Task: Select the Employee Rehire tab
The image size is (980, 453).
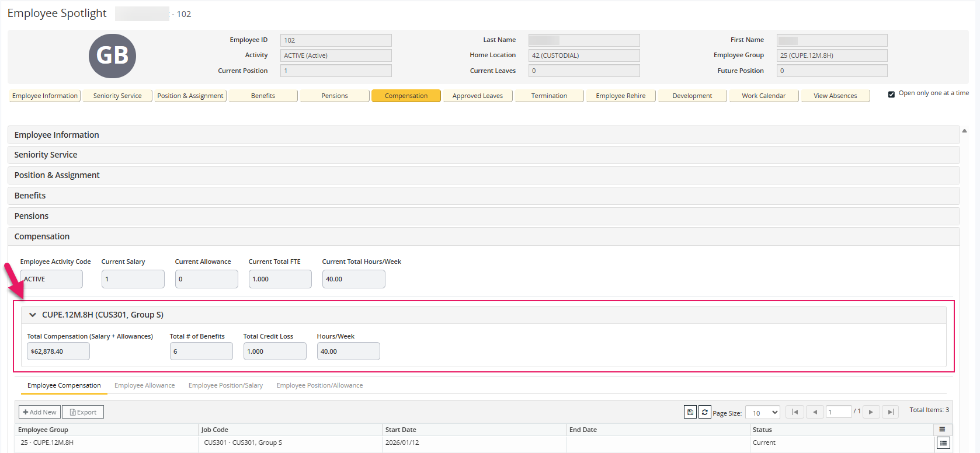Action: point(621,96)
